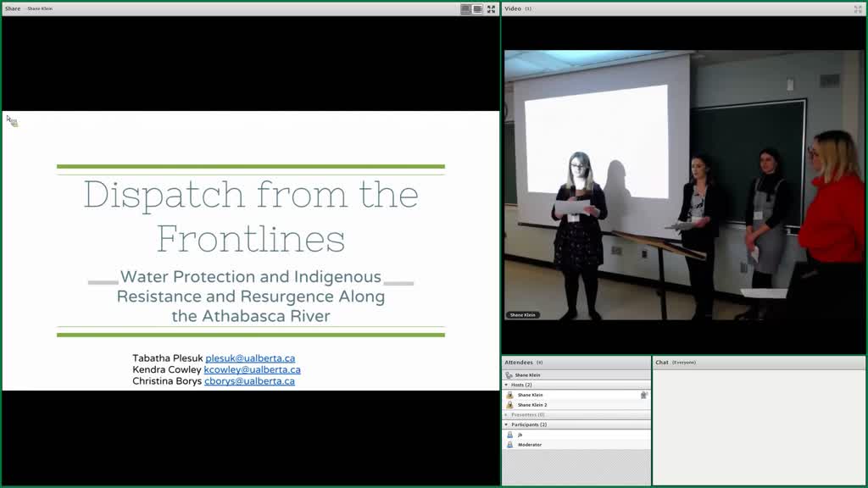868x488 pixels.
Task: Click the webcam status icon in Shane Klein's row
Action: point(644,395)
